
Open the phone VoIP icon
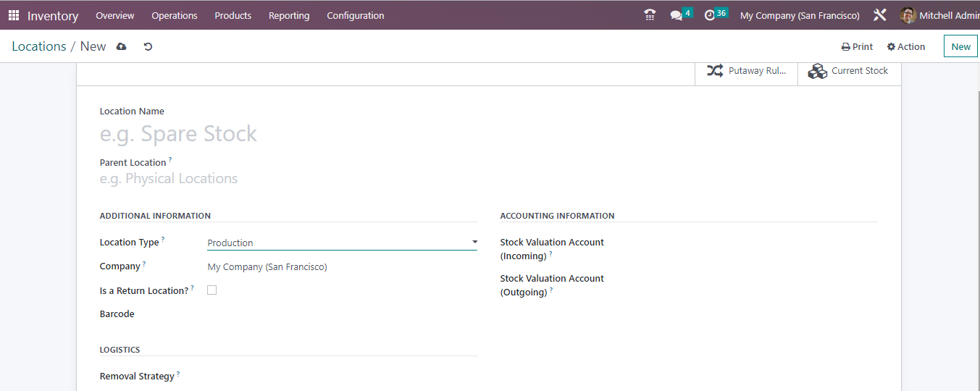(650, 15)
